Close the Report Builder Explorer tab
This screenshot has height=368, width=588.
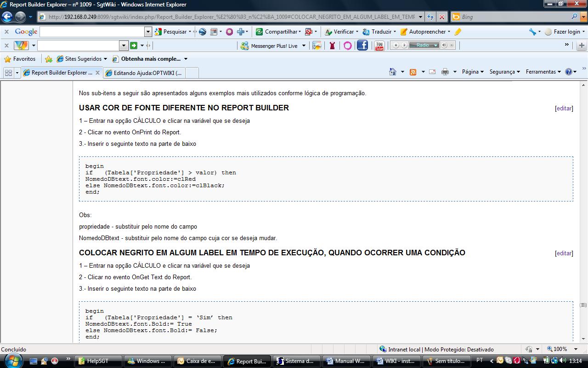[97, 73]
